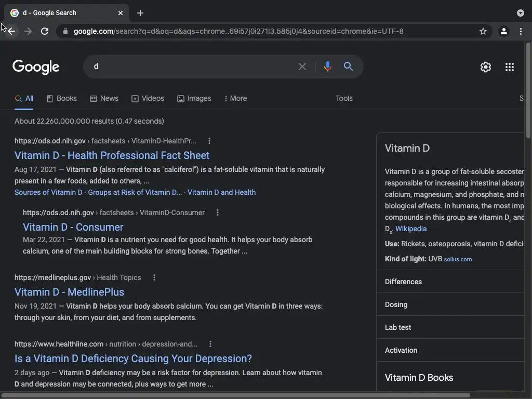The height and width of the screenshot is (399, 532).
Task: Expand the Lab test section
Action: (x=450, y=327)
